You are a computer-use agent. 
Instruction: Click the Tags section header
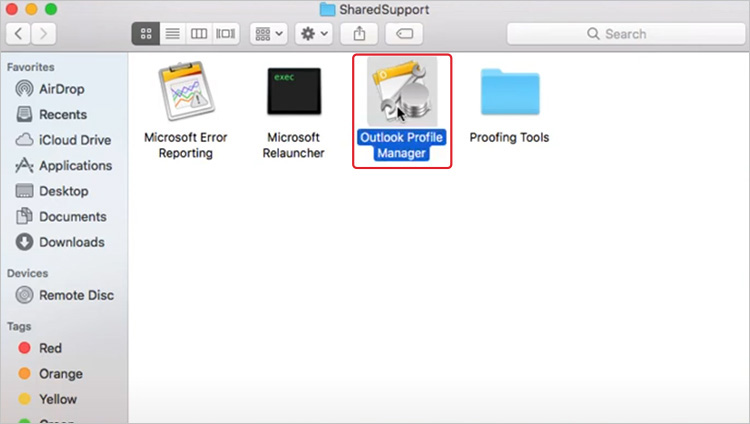click(x=19, y=326)
